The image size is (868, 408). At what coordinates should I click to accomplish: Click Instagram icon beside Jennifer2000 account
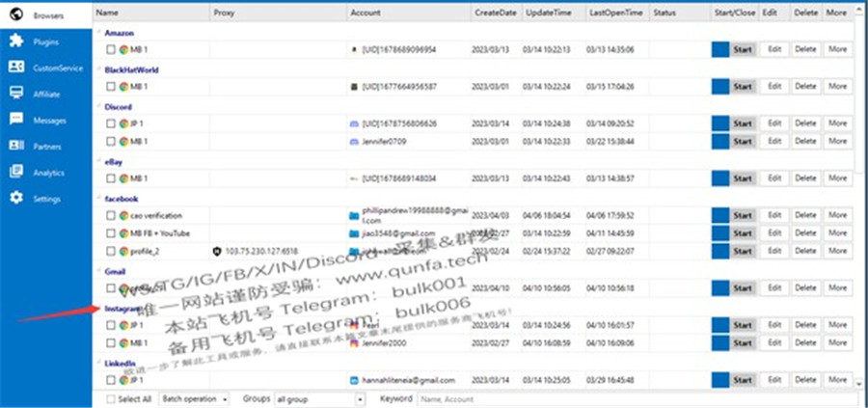coord(354,343)
